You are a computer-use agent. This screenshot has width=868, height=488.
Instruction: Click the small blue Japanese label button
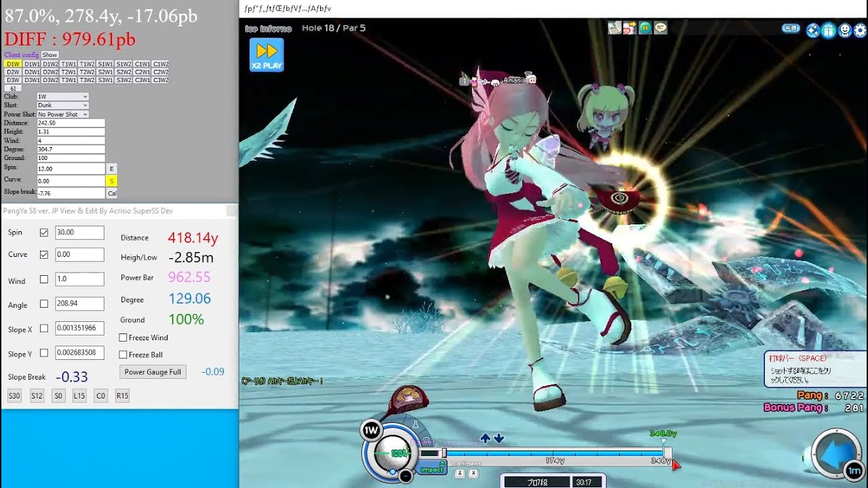point(791,28)
